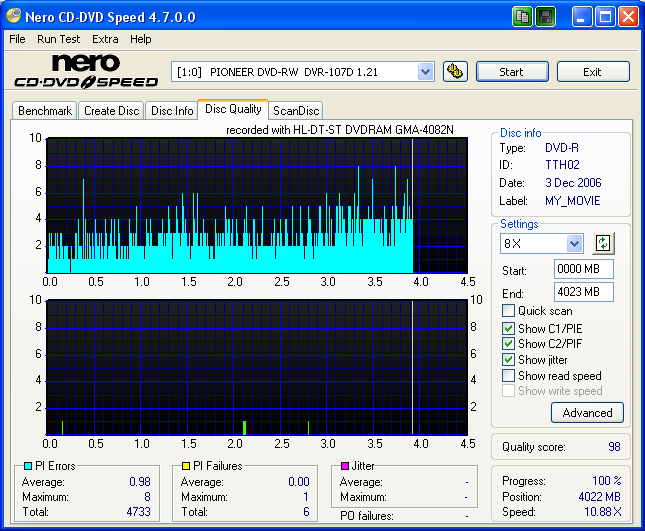Viewport: 645px width, 531px height.
Task: Click the recorded with HL-DT-ST text
Action: pyautogui.click(x=340, y=130)
